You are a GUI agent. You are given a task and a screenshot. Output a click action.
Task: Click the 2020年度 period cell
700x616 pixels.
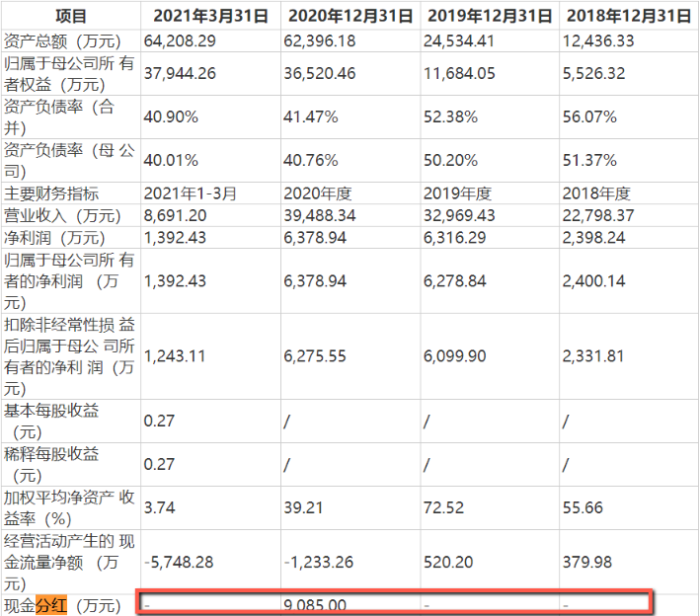pos(318,193)
